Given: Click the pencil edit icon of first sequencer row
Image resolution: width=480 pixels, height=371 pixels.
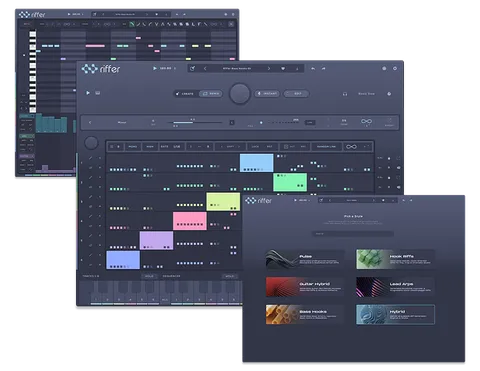Looking at the screenshot, I should 90,158.
